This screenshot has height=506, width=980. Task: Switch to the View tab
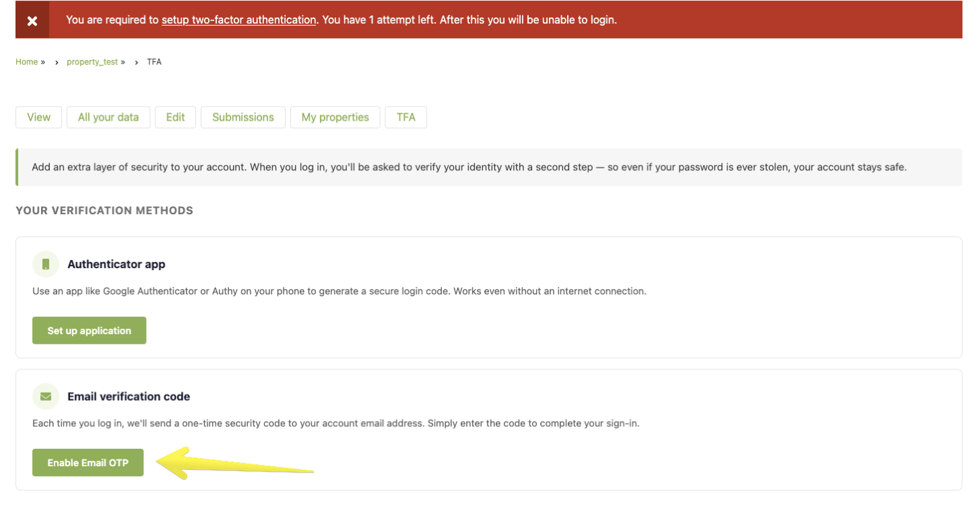tap(38, 117)
